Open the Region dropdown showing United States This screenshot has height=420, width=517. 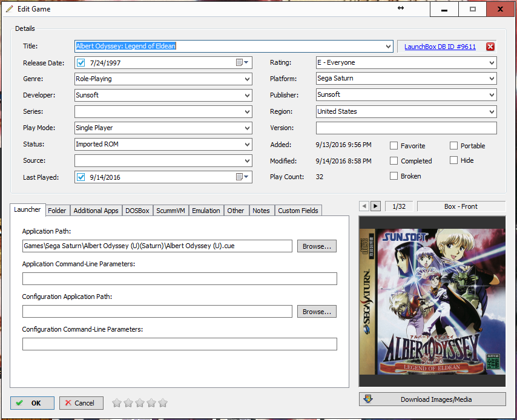coord(492,112)
